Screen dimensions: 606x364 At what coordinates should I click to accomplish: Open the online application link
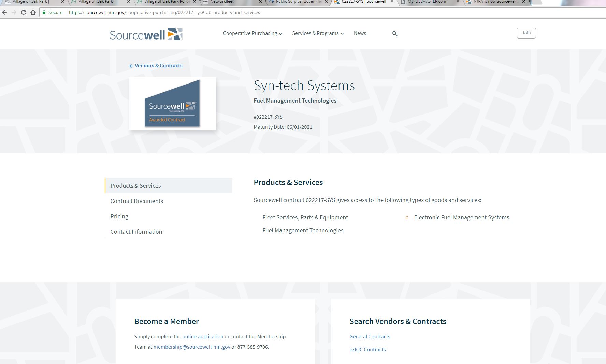(203, 337)
